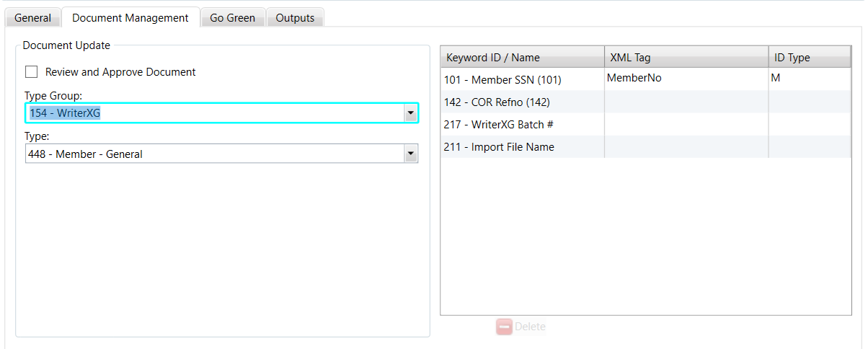
Task: Open the Type dropdown arrow
Action: pos(410,154)
